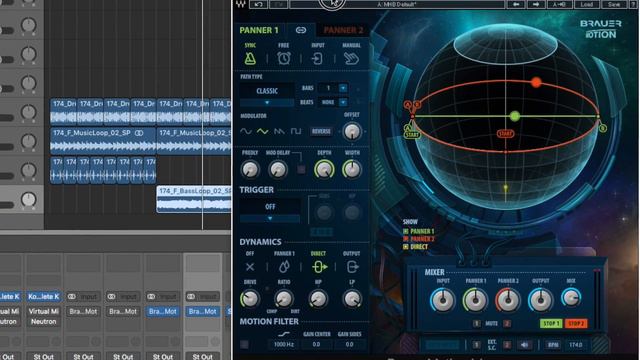Viewport: 640px width, 360px height.
Task: Click the 174.0 BPM value field
Action: tap(576, 345)
